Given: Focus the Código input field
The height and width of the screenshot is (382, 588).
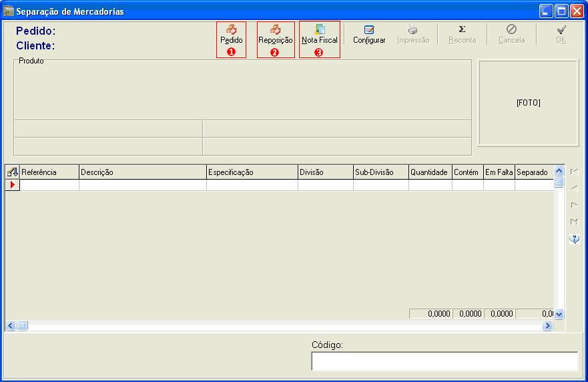Looking at the screenshot, I should click(x=445, y=361).
